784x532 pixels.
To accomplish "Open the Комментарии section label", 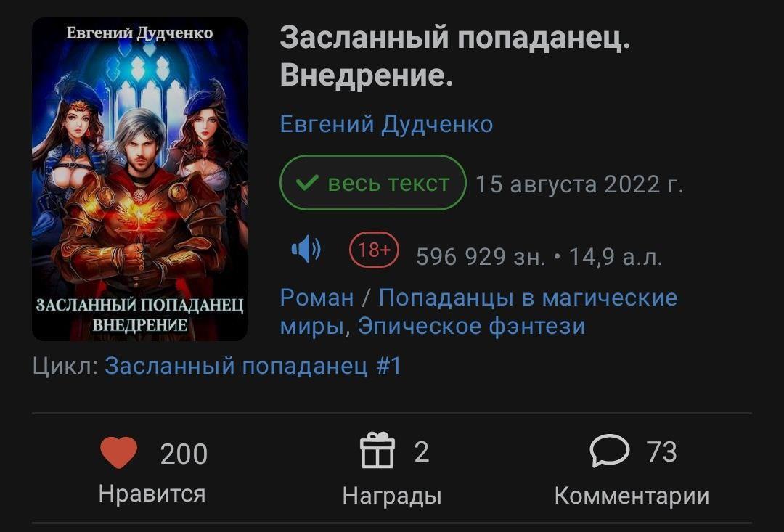I will [632, 496].
